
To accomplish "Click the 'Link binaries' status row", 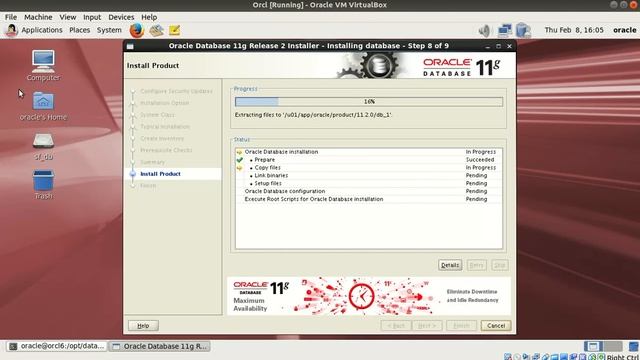I will pyautogui.click(x=369, y=176).
